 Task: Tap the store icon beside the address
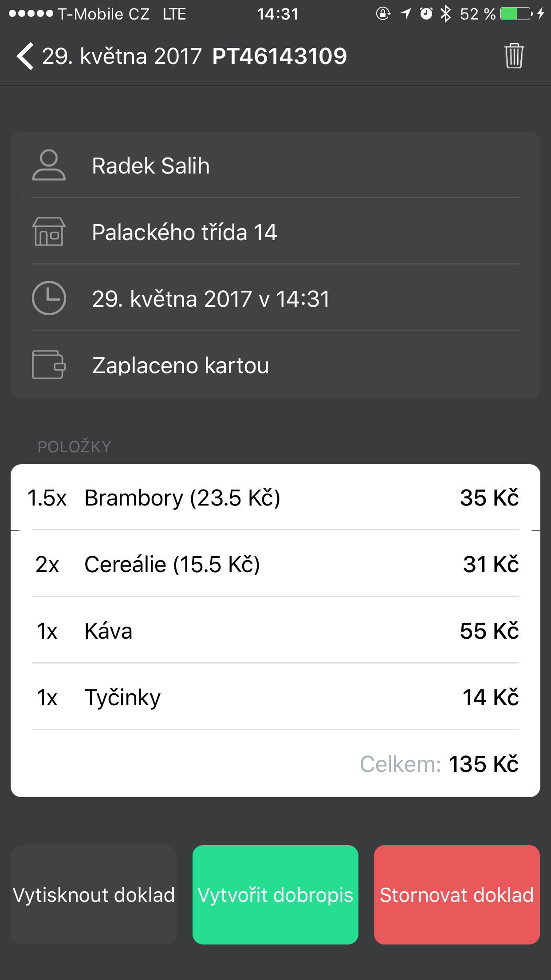[49, 232]
